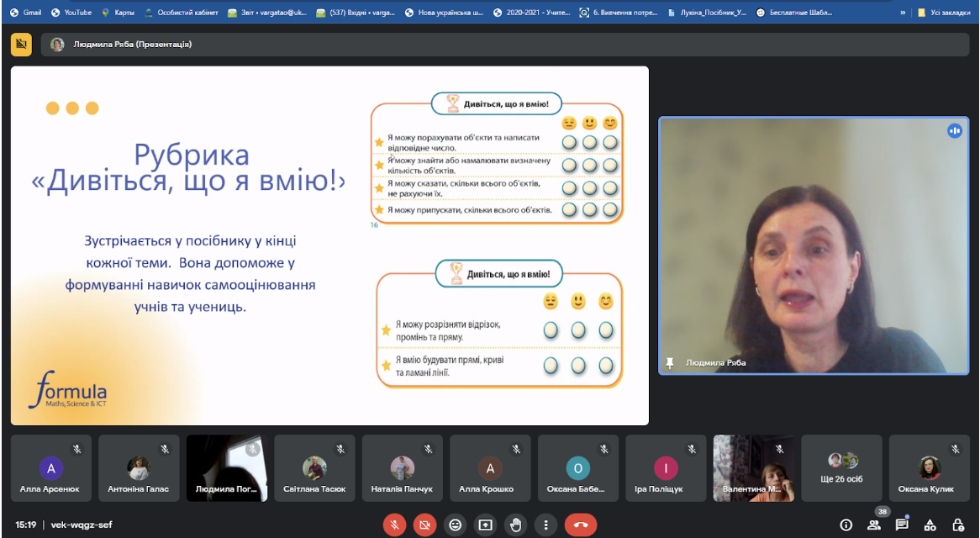
Task: Open the emoji reactions button
Action: pyautogui.click(x=455, y=525)
